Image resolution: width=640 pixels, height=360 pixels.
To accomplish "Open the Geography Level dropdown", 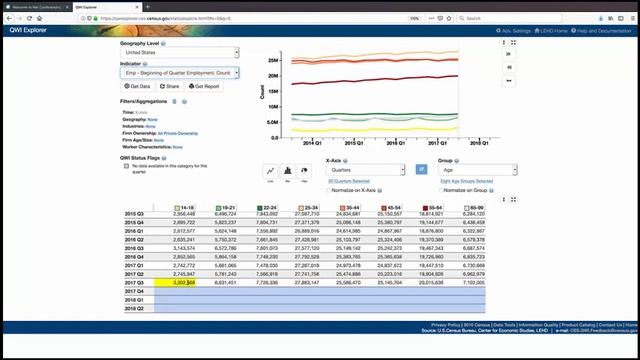I will tap(180, 53).
